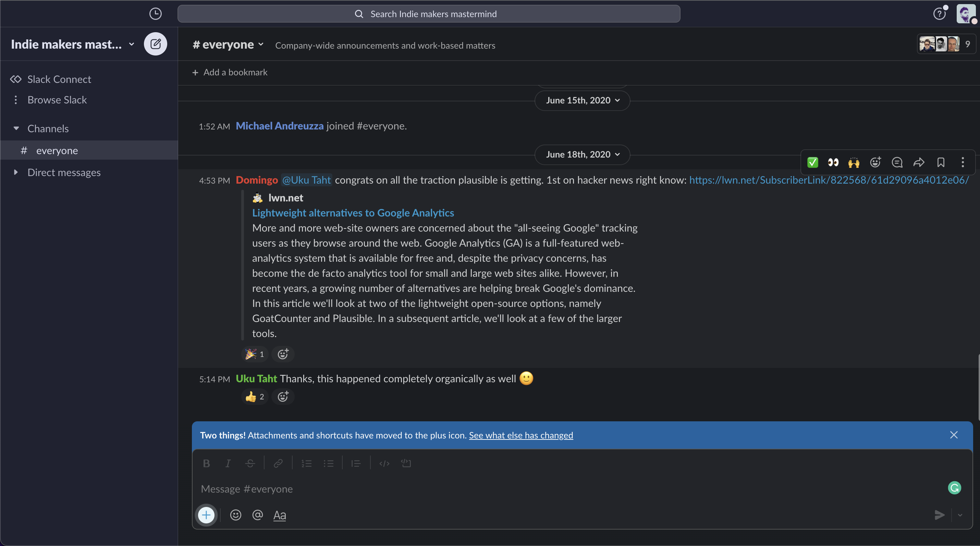Toggle the party popper reaction on Domingo's message
Screen dimensions: 980x546
tap(255, 354)
